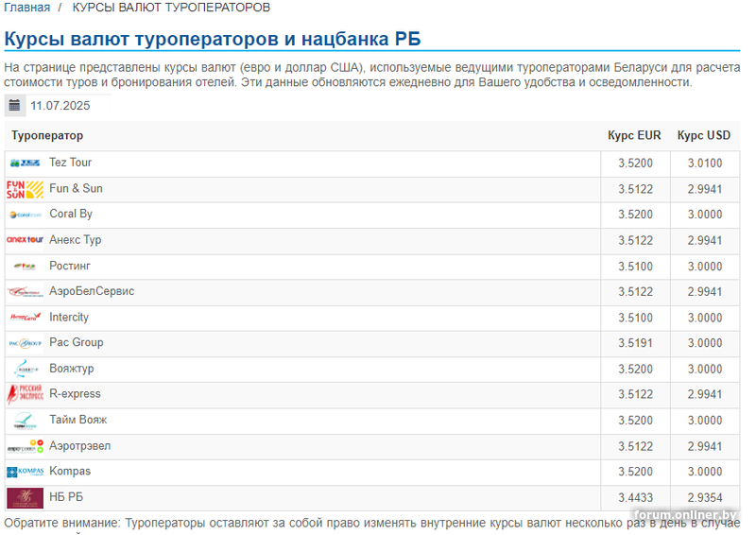Click the Pac Group logo icon
This screenshot has height=535, width=756.
pyautogui.click(x=26, y=343)
